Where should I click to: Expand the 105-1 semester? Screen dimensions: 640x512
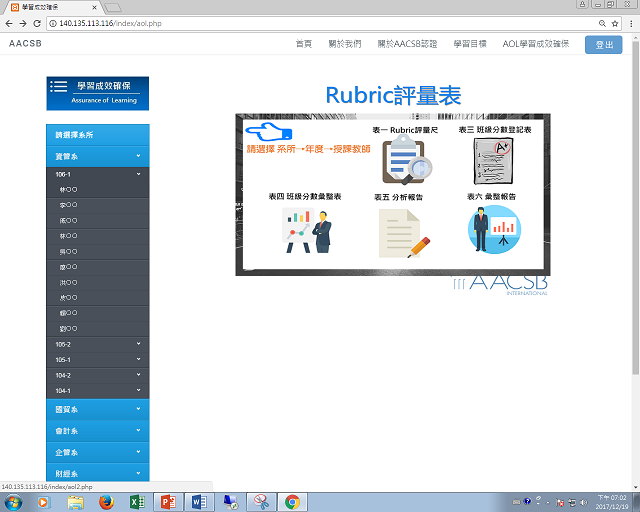click(x=98, y=360)
